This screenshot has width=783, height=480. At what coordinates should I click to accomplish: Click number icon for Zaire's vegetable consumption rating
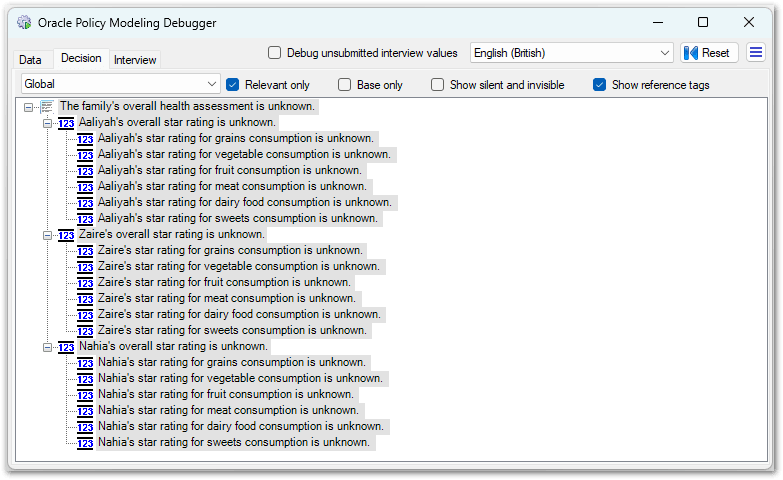pyautogui.click(x=85, y=267)
